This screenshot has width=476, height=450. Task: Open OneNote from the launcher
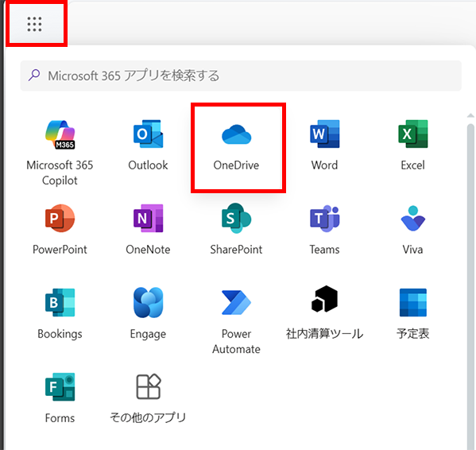148,230
